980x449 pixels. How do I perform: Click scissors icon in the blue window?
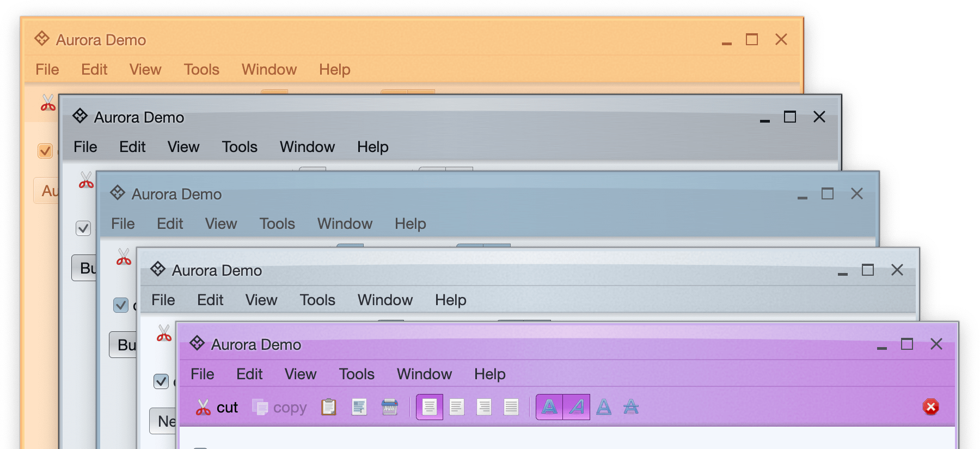[124, 257]
